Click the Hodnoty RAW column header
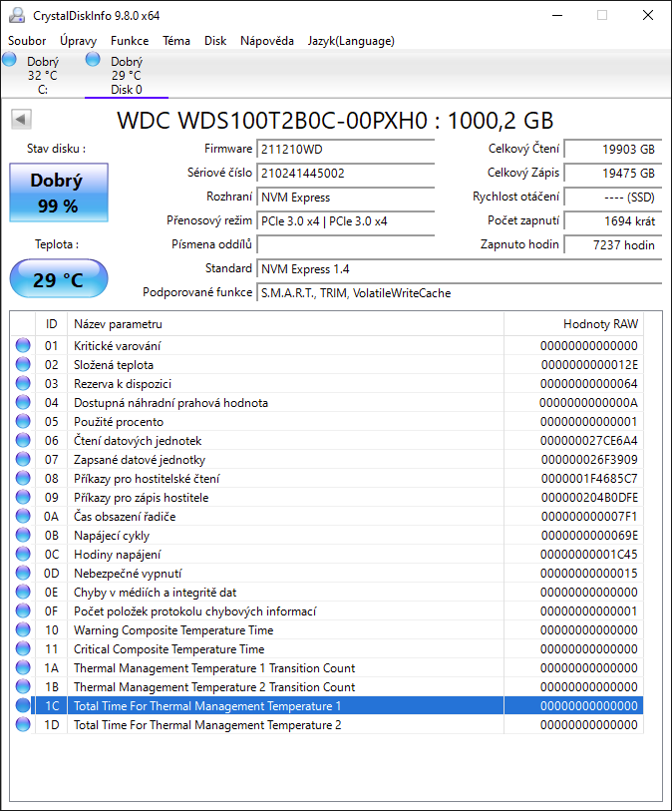 [573, 324]
